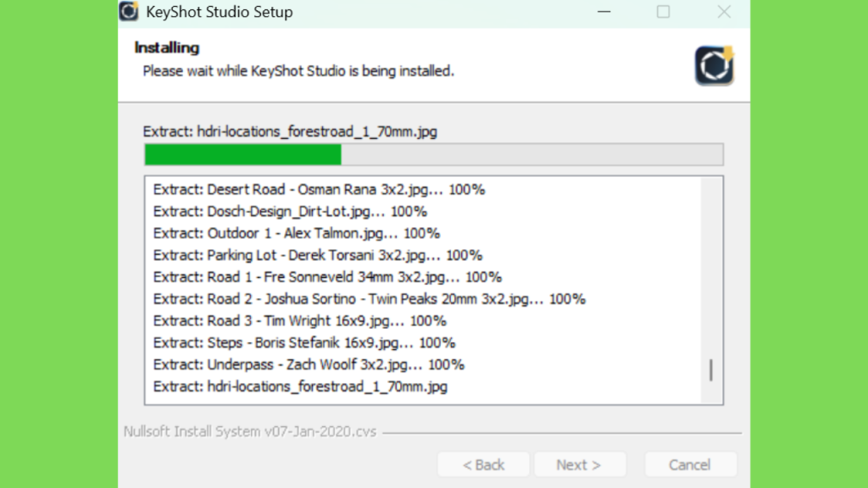
Task: Maximize the setup window
Action: pos(663,12)
